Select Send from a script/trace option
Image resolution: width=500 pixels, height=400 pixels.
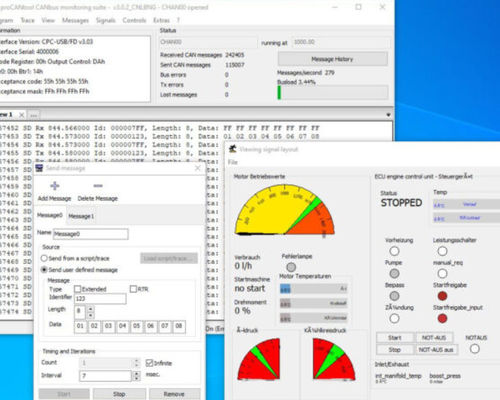coord(44,258)
